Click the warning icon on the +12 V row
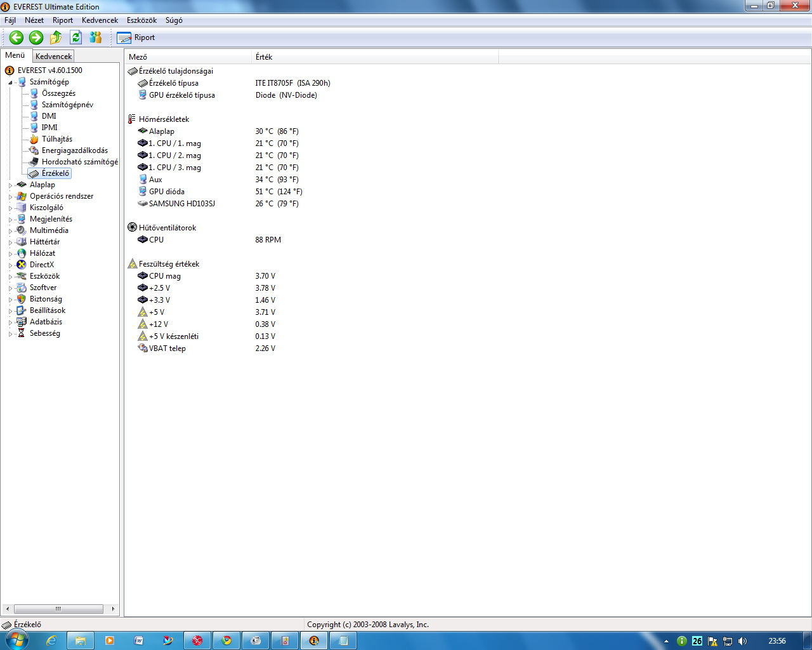The height and width of the screenshot is (650, 812). 143,324
